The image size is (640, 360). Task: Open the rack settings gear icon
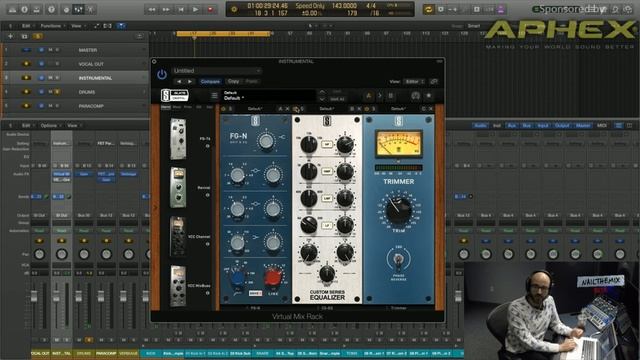point(429,96)
